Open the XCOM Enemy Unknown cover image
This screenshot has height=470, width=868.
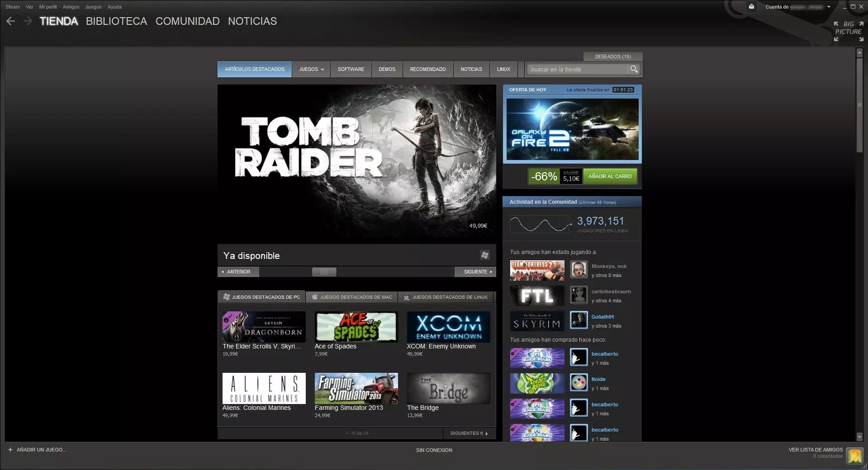pos(449,326)
